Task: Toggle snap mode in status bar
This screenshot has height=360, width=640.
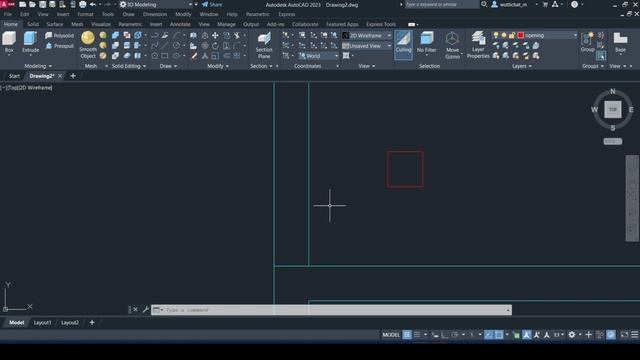Action: (x=417, y=335)
